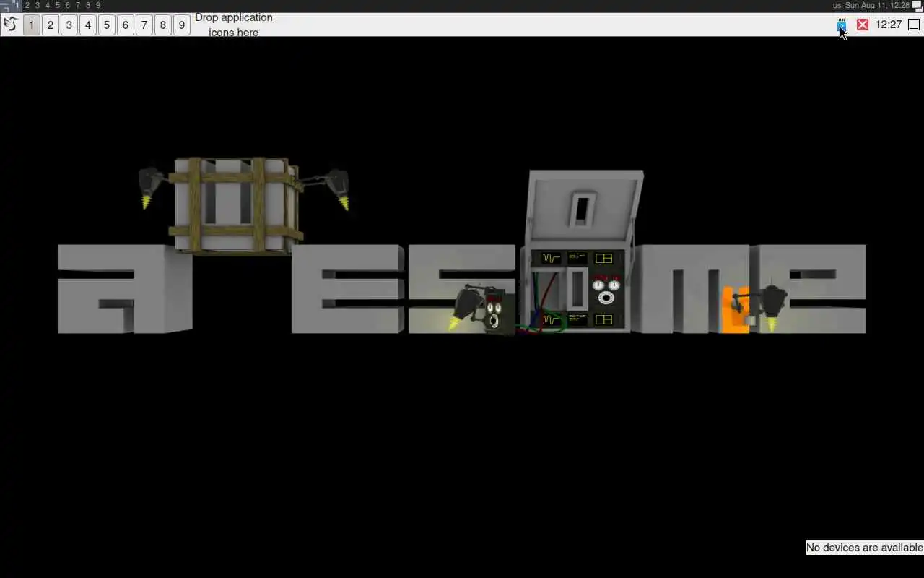
Task: Open the 12:27 panel clock
Action: pos(889,25)
